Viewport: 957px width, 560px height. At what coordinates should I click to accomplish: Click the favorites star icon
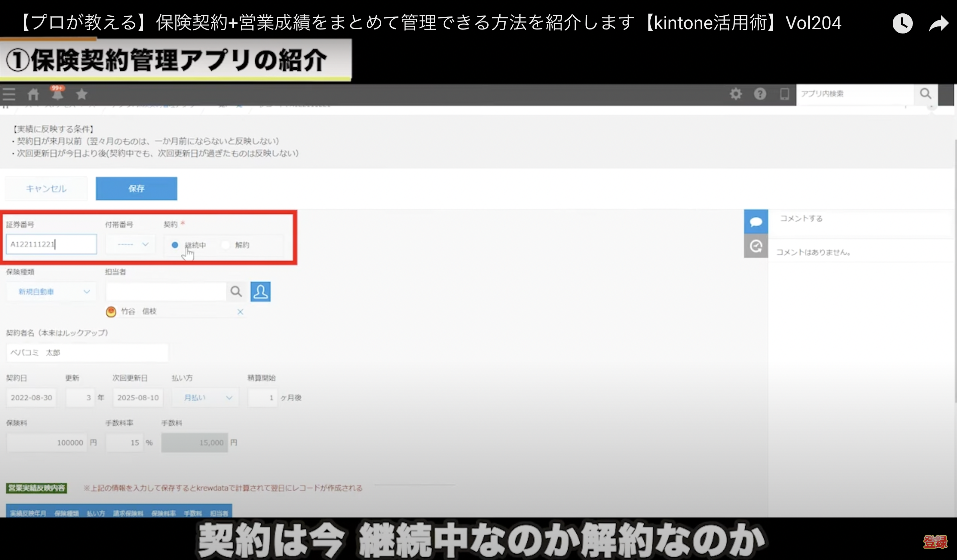82,94
